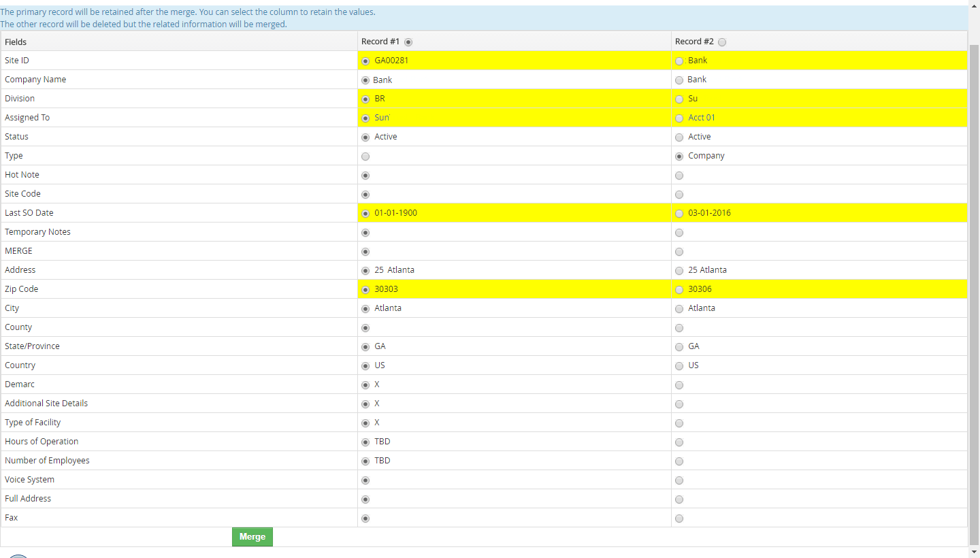Screen dimensions: 980x558
Task: Keep Site ID 'GA00281' from Record #1
Action: pyautogui.click(x=365, y=61)
